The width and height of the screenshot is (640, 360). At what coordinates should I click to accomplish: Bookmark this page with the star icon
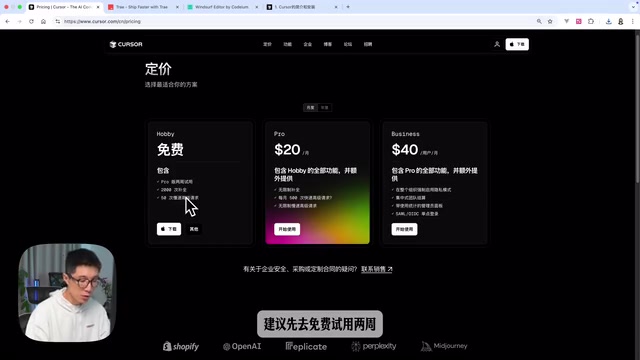550,21
